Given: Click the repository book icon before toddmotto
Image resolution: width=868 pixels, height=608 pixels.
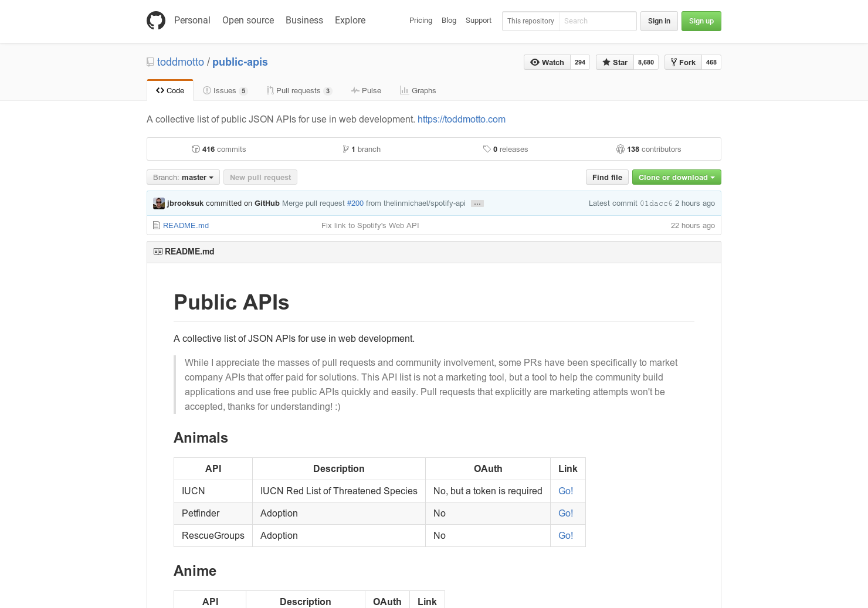Looking at the screenshot, I should point(150,62).
